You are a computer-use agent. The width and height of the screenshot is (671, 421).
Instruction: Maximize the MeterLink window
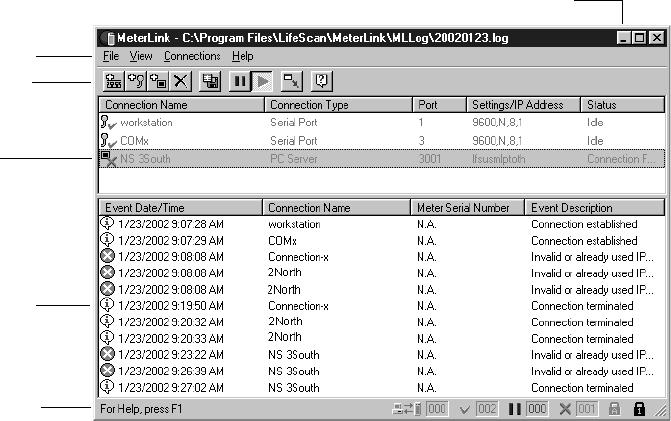coord(639,38)
